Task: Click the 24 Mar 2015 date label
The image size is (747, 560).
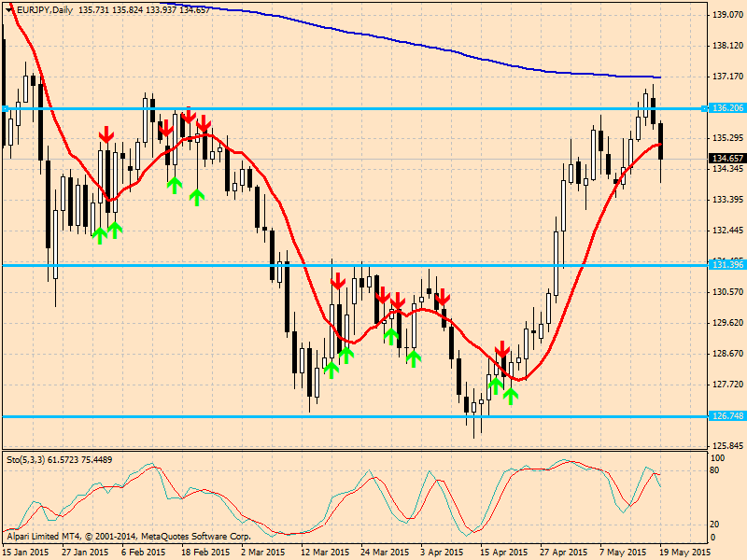Action: click(385, 553)
